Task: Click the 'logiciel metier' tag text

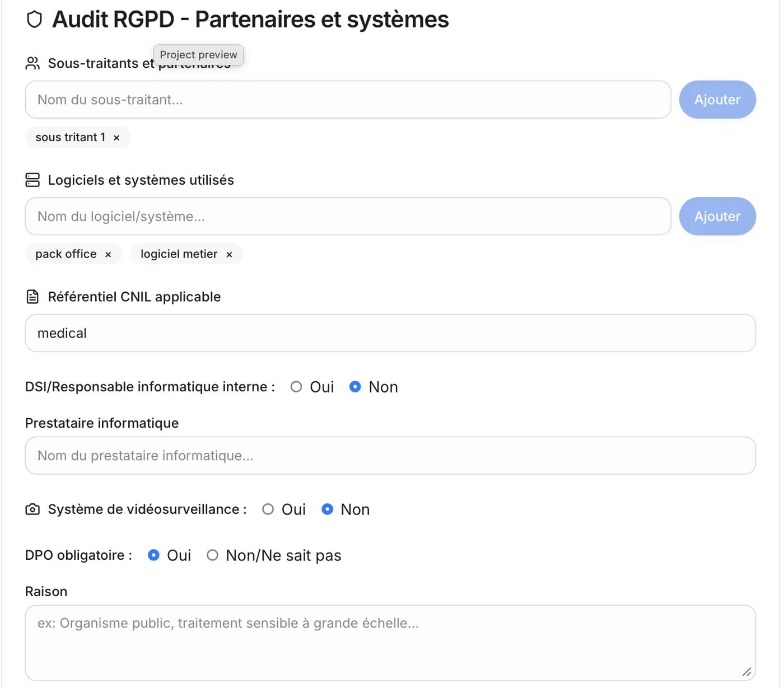Action: coord(179,254)
